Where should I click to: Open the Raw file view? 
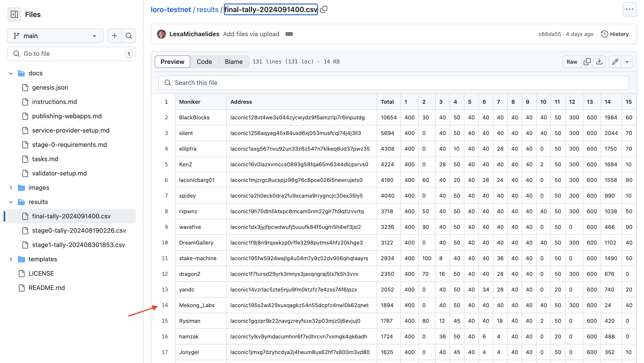click(x=572, y=62)
